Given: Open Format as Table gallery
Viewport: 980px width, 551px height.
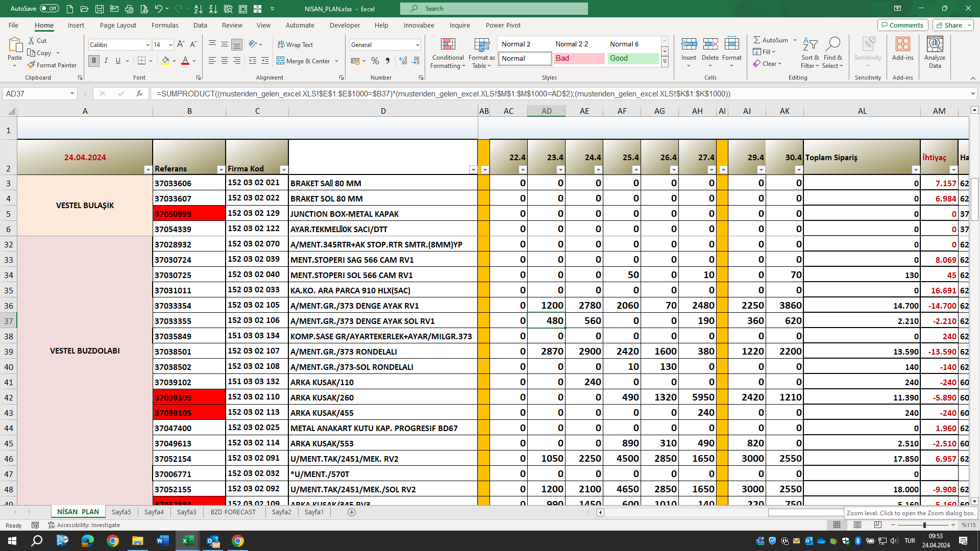Looking at the screenshot, I should coord(482,53).
